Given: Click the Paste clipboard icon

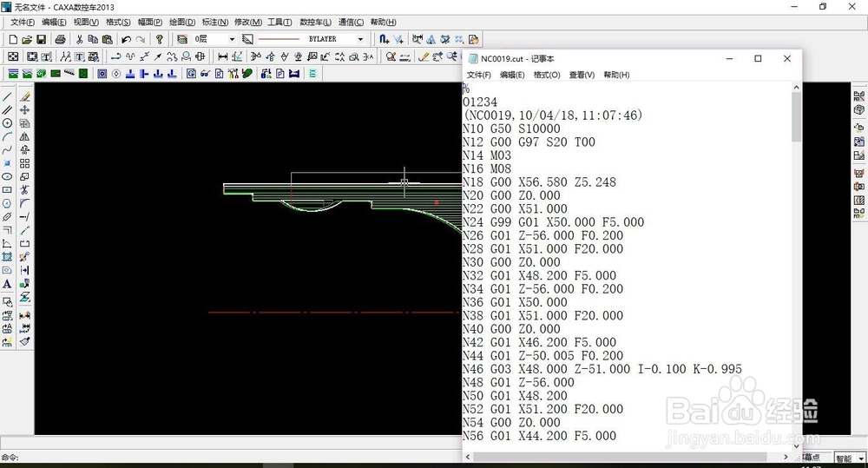Looking at the screenshot, I should click(x=108, y=39).
